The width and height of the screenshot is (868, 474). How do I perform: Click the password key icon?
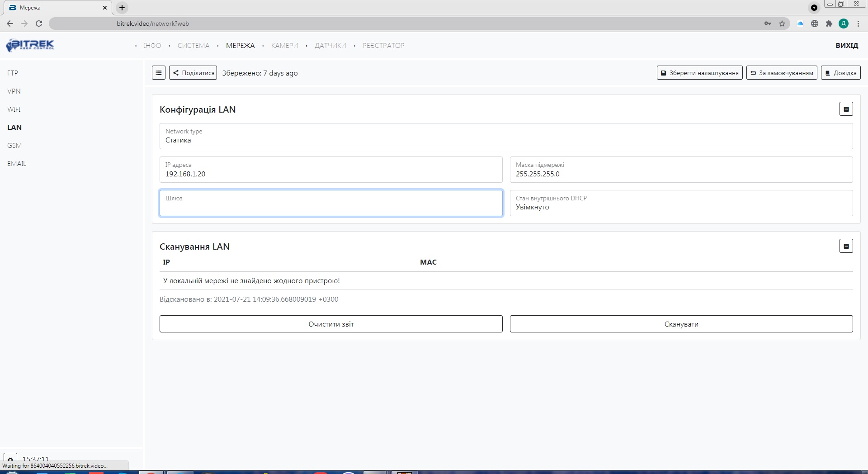[x=767, y=24]
